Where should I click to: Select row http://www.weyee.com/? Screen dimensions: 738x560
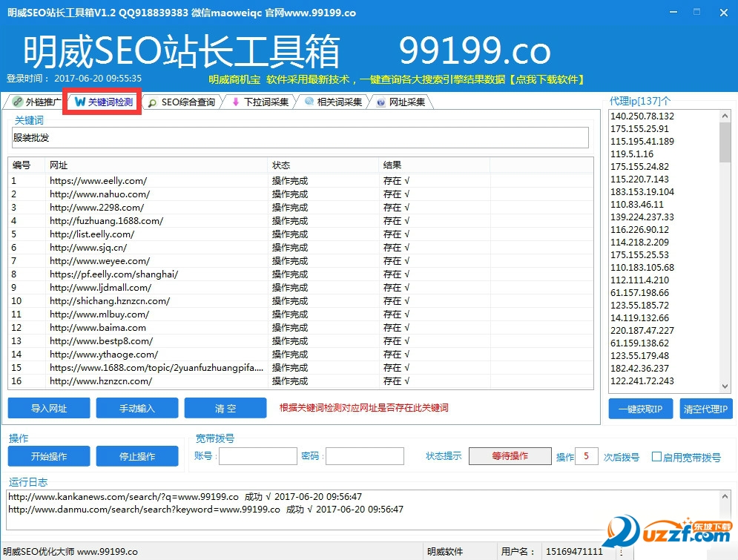pyautogui.click(x=300, y=260)
